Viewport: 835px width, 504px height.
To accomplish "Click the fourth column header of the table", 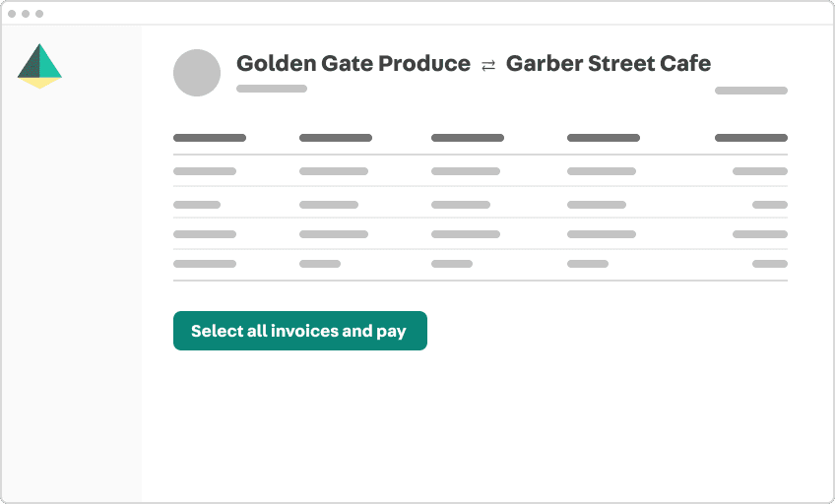I will (604, 138).
